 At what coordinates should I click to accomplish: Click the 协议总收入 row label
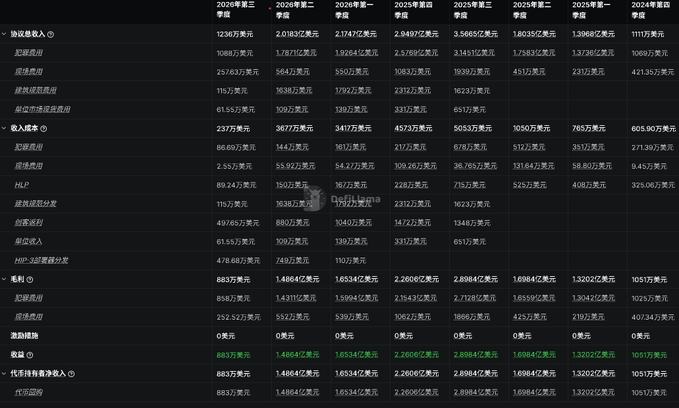click(x=28, y=34)
